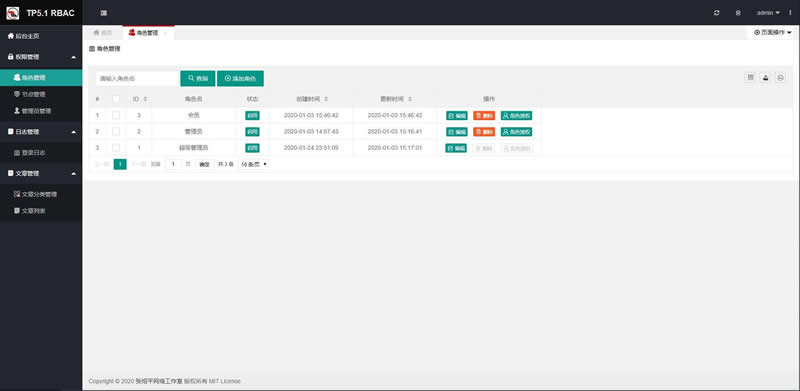Click the page jump number input
Viewport: 800px width, 391px height.
[x=173, y=164]
